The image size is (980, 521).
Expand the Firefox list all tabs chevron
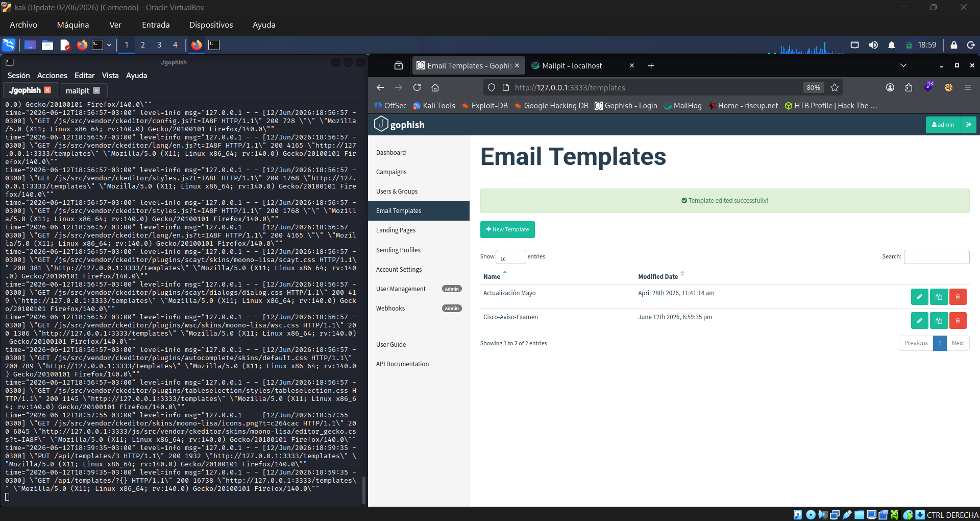tap(903, 65)
